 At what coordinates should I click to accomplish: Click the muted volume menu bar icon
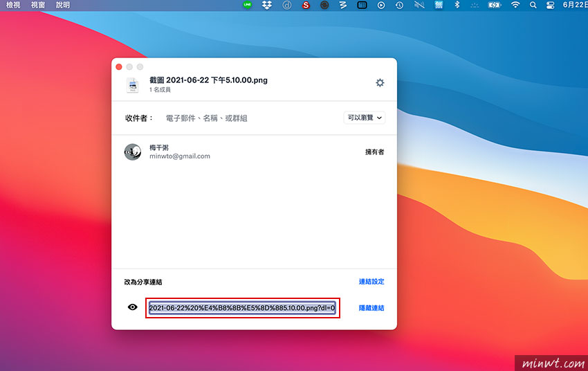pyautogui.click(x=419, y=5)
